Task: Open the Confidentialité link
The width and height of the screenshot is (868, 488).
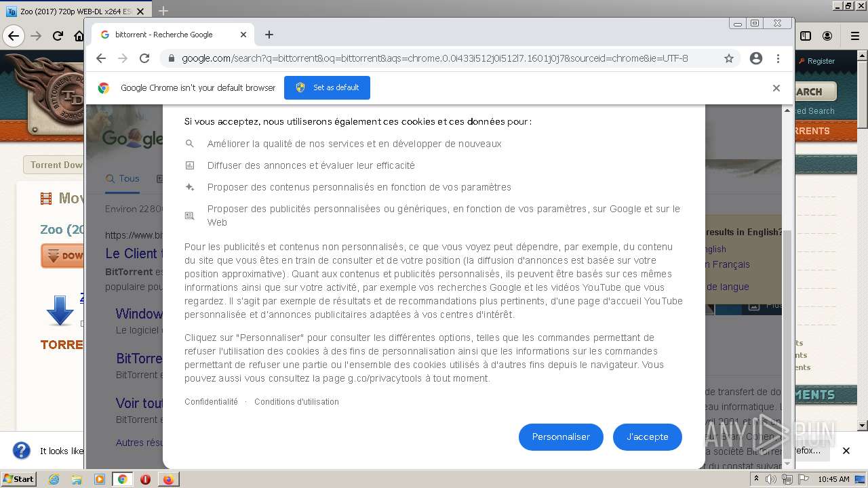Action: 211,402
